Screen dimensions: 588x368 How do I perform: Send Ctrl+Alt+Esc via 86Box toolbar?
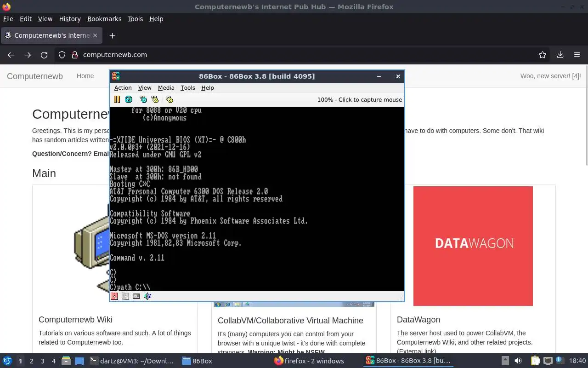tap(155, 99)
